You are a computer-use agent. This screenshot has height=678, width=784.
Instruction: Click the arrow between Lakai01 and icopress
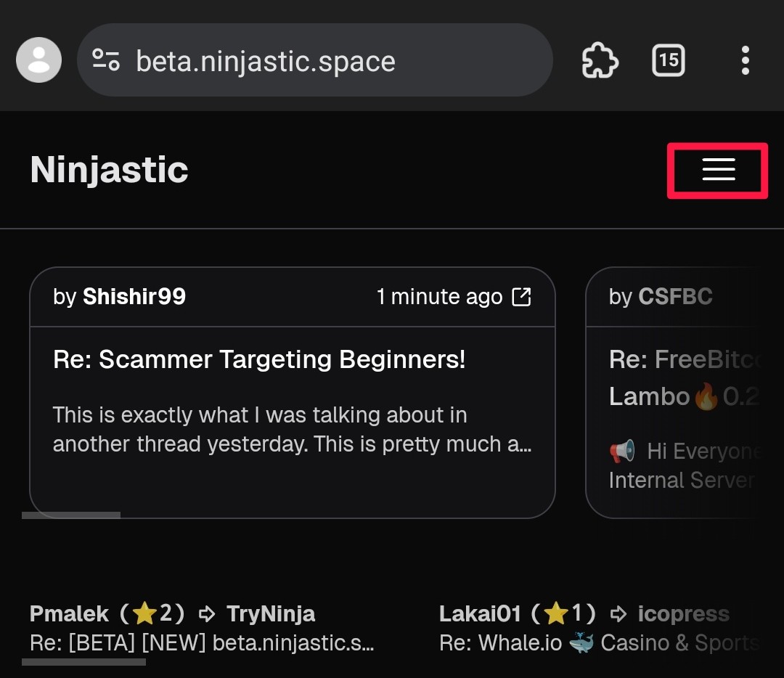tap(618, 614)
